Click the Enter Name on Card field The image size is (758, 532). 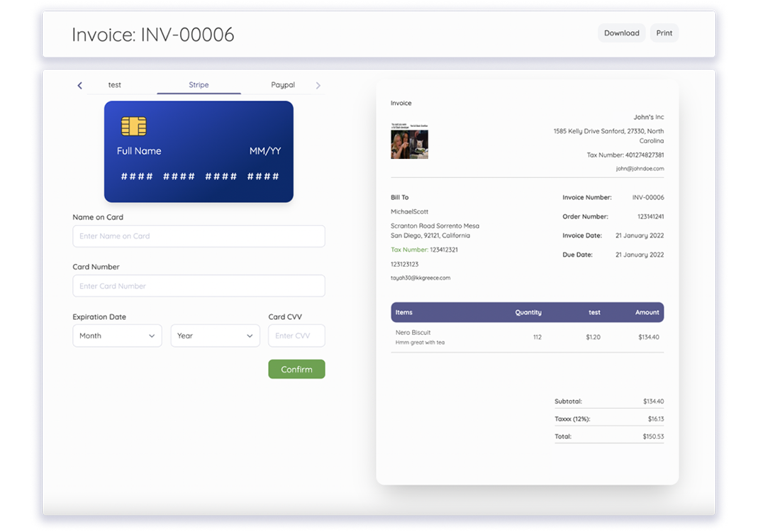pos(199,235)
